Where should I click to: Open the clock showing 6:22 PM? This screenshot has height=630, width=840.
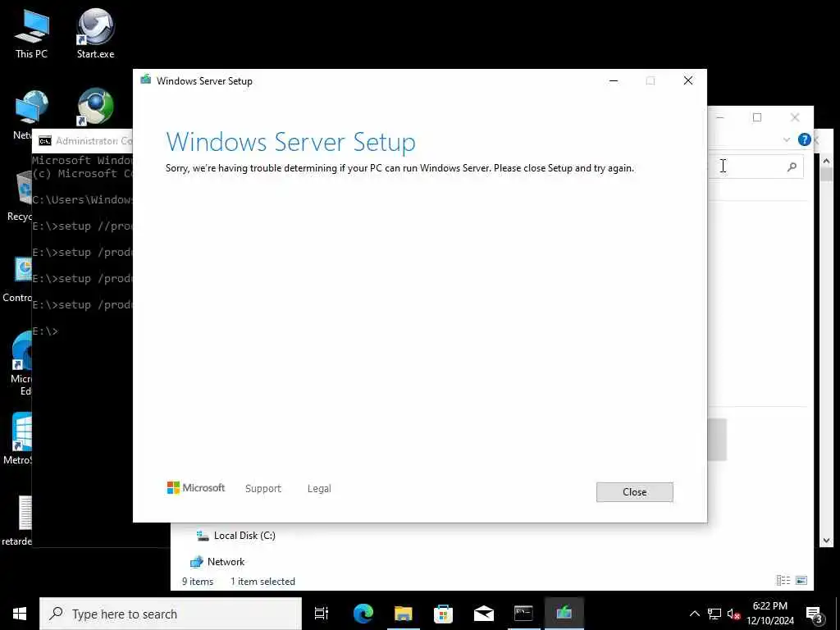click(x=770, y=614)
